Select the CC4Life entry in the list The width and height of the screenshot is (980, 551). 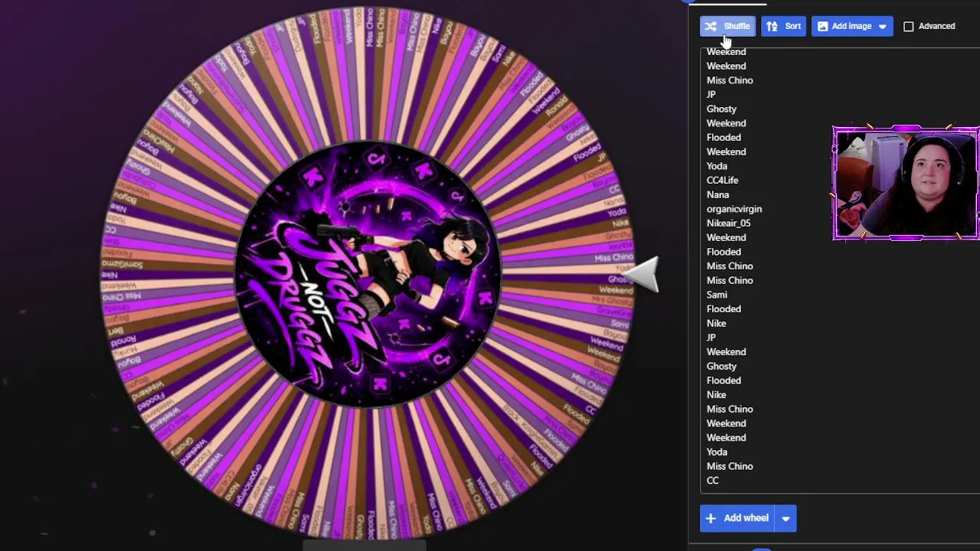pyautogui.click(x=722, y=181)
